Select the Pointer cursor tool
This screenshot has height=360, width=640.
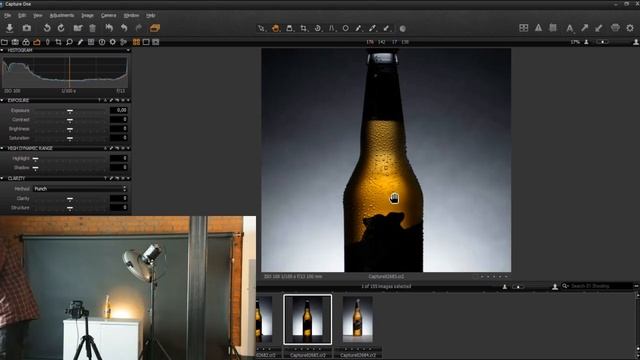pos(261,28)
